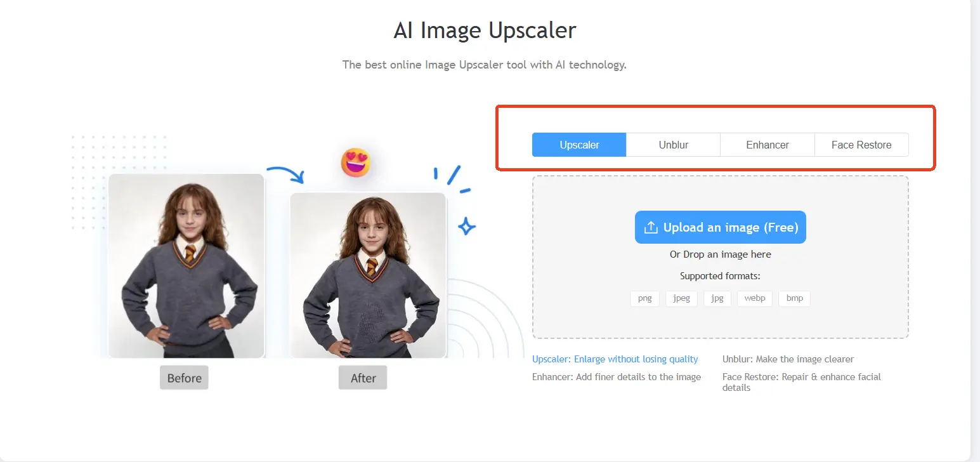
Task: Click 'Enhancer: Add finer details to the image'
Action: (x=617, y=377)
